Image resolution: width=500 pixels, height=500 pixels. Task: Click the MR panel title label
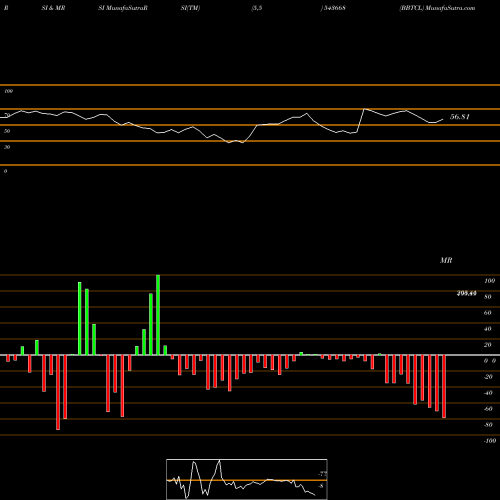coord(446,260)
